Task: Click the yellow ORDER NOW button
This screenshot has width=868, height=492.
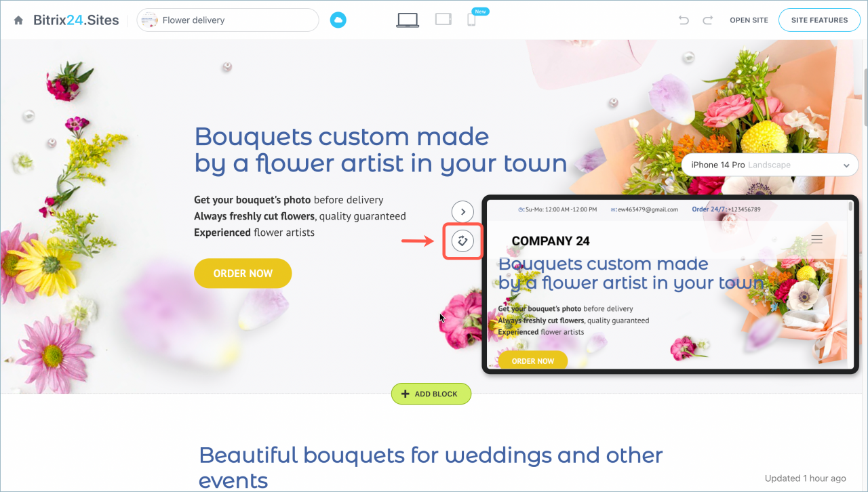Action: point(243,273)
